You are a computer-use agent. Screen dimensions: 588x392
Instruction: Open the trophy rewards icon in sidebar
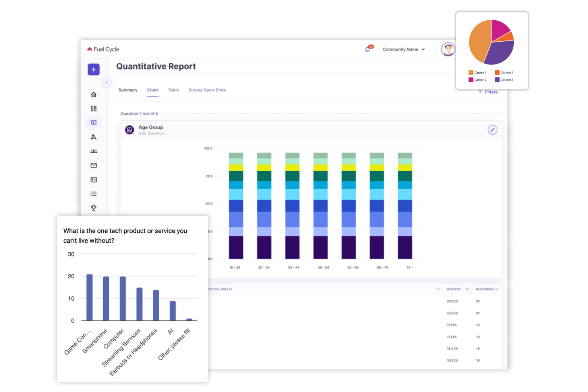click(94, 208)
